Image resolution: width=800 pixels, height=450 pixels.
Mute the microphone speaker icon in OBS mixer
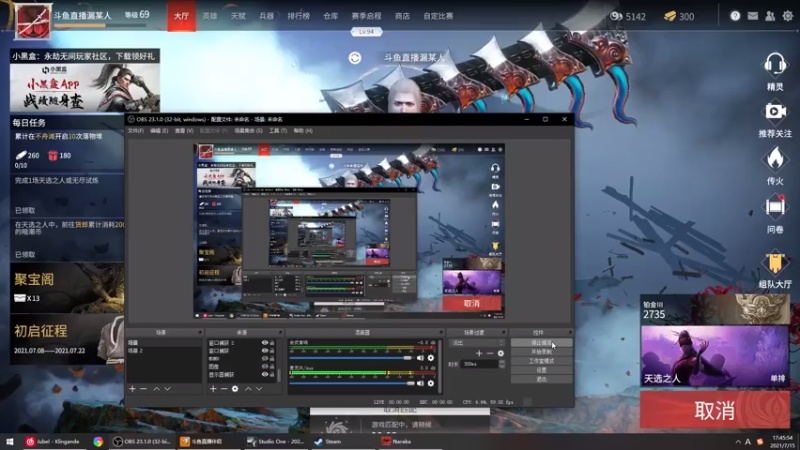coord(420,383)
